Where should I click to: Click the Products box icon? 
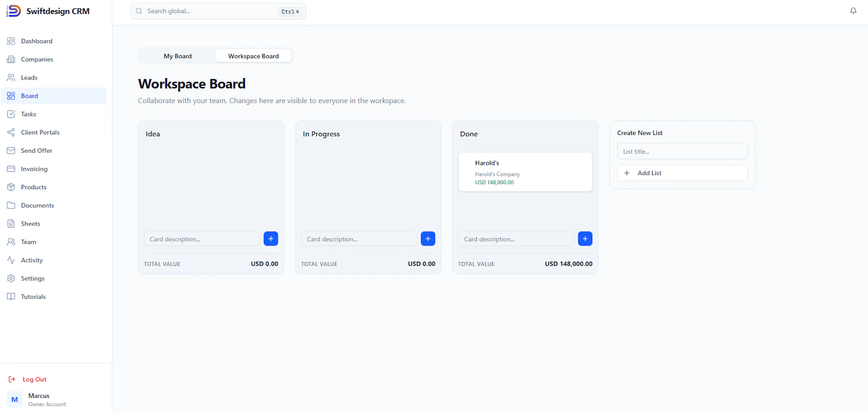point(11,187)
